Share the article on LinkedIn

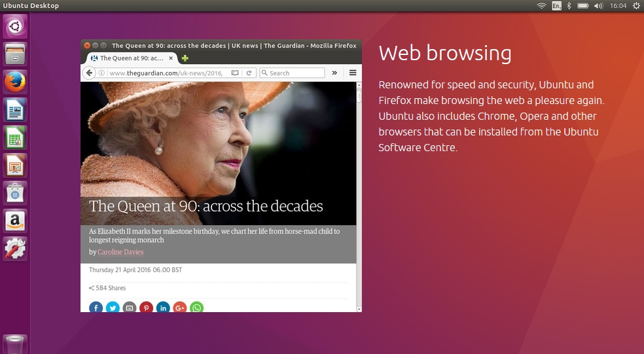[163, 307]
